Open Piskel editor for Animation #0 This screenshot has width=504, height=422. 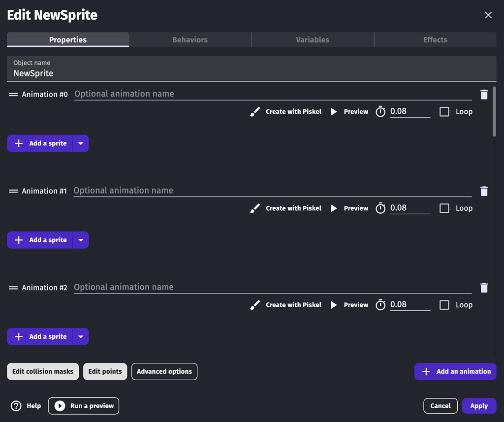coord(286,111)
